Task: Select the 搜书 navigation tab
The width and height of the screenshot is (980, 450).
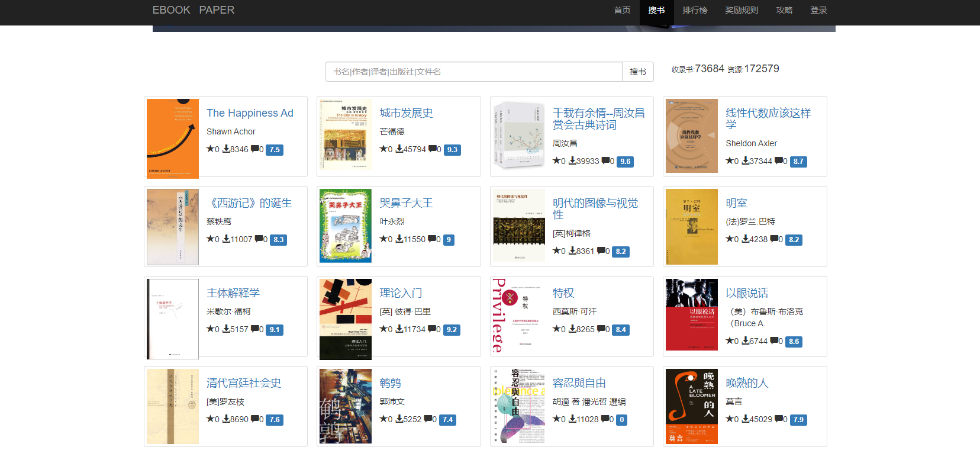Action: point(656,10)
